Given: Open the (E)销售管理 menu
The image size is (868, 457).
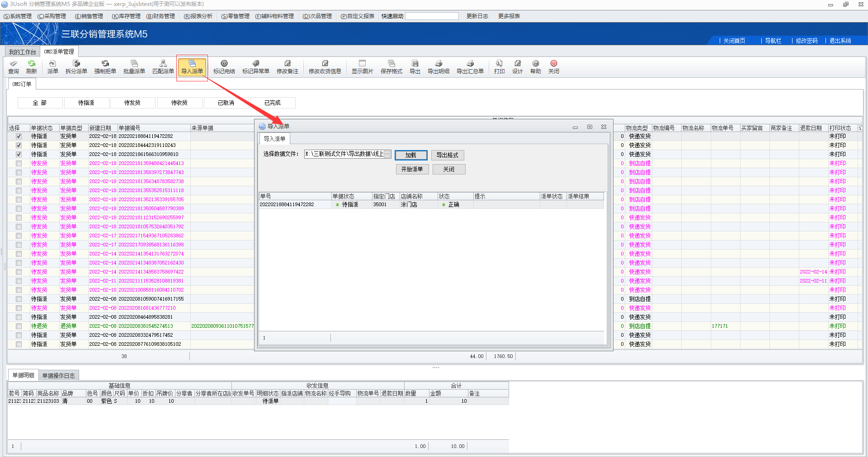Looking at the screenshot, I should [89, 16].
